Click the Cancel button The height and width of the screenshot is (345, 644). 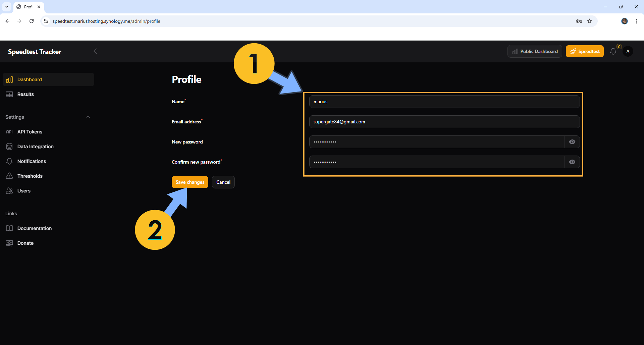tap(223, 182)
